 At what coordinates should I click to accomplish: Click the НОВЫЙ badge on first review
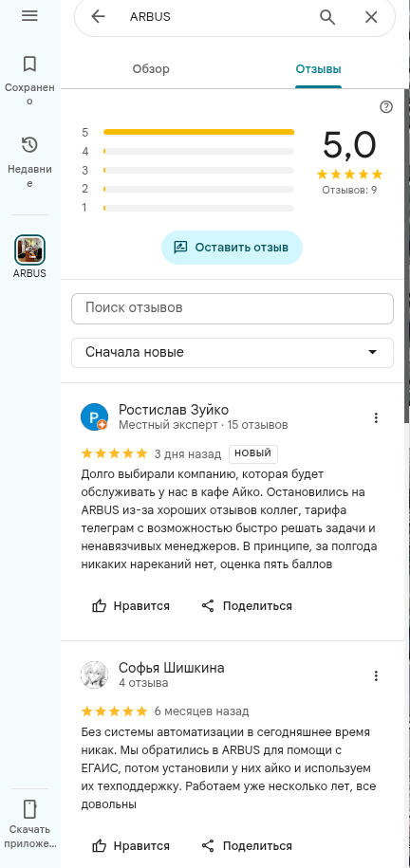click(253, 453)
